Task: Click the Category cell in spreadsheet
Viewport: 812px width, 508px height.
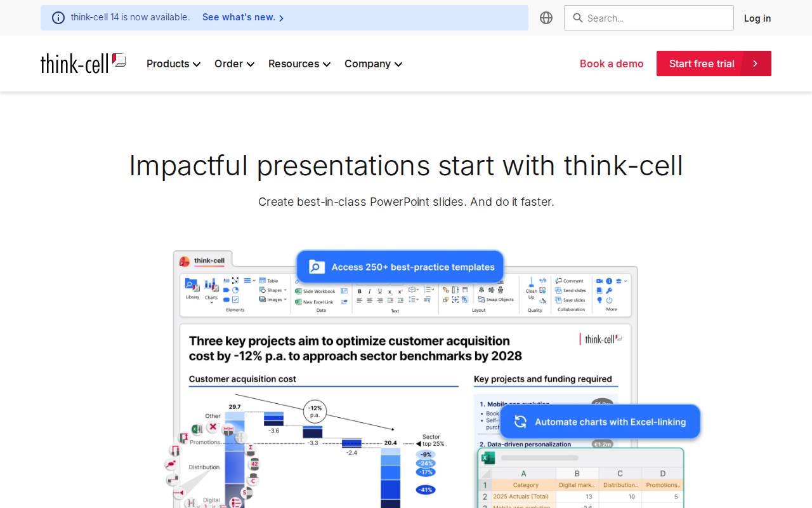Action: point(525,485)
